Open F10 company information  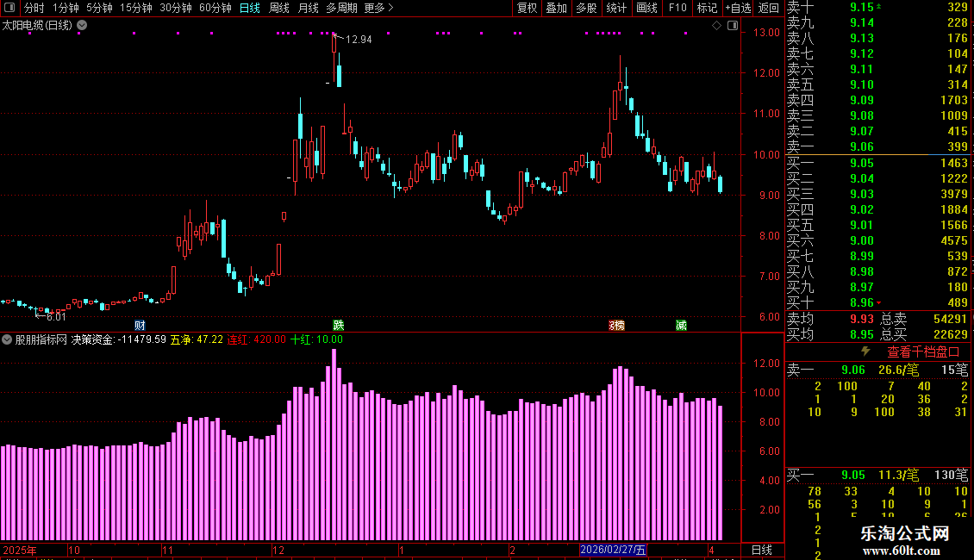point(677,8)
